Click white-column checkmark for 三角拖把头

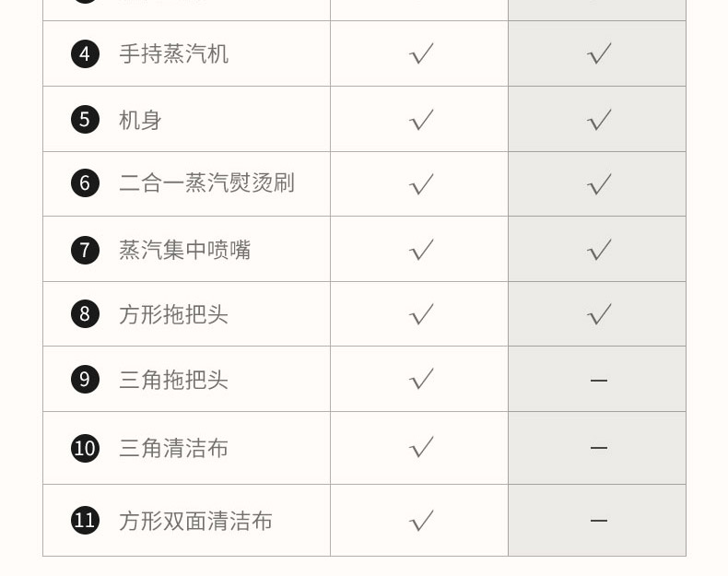pyautogui.click(x=421, y=380)
